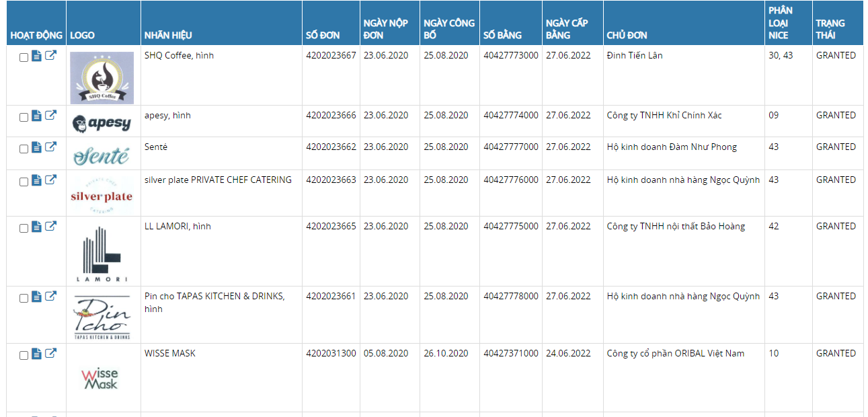Select trademark name 'Senté'
This screenshot has width=868, height=417.
[156, 147]
